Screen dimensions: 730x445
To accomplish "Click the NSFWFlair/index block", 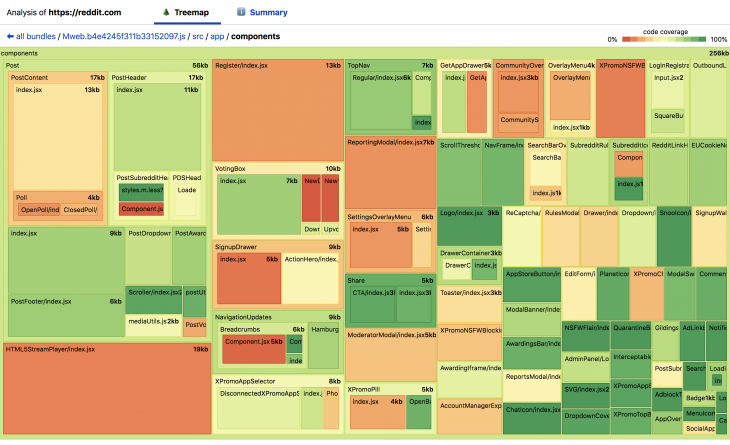I will (586, 336).
